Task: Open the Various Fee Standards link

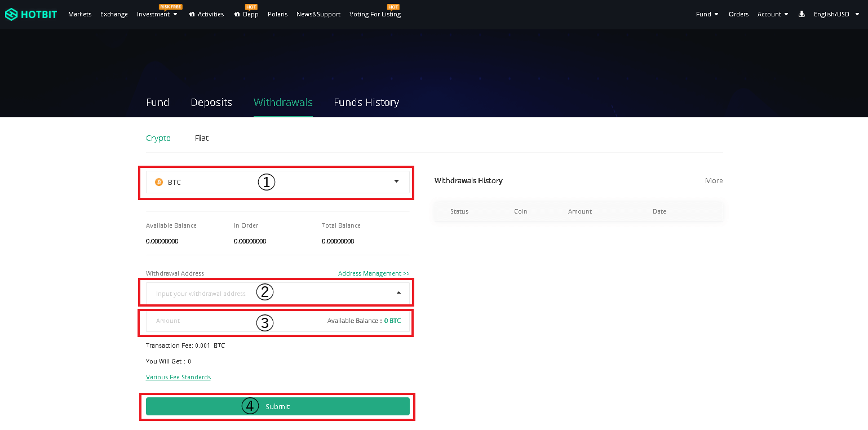Action: (x=178, y=377)
